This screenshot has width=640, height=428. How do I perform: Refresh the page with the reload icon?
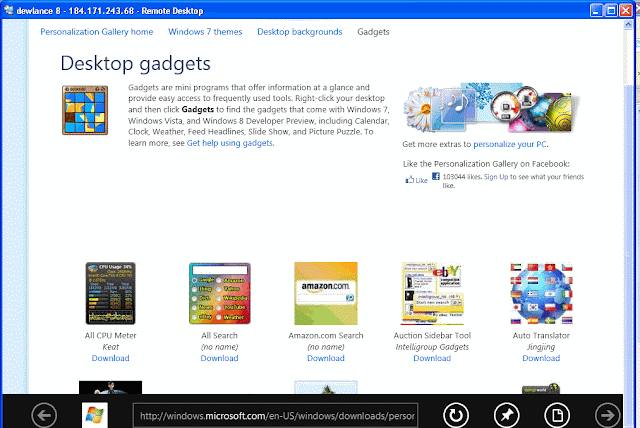[x=456, y=415]
